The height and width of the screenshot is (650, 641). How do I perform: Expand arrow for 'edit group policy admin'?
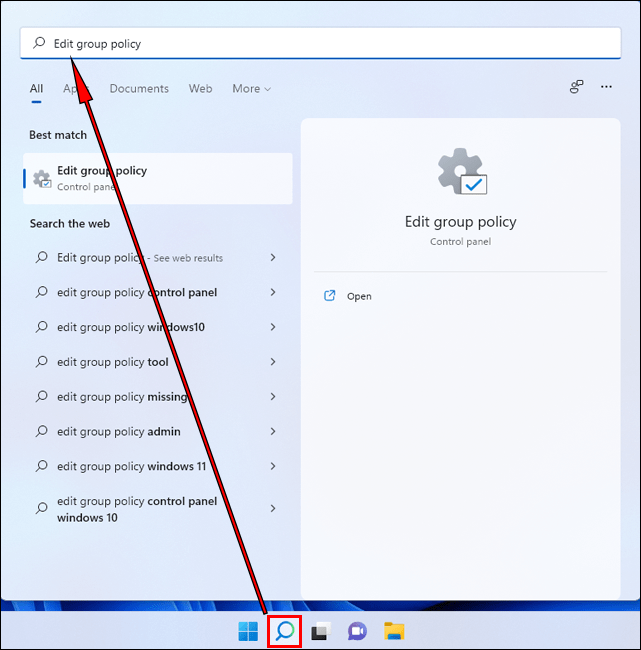(x=273, y=432)
